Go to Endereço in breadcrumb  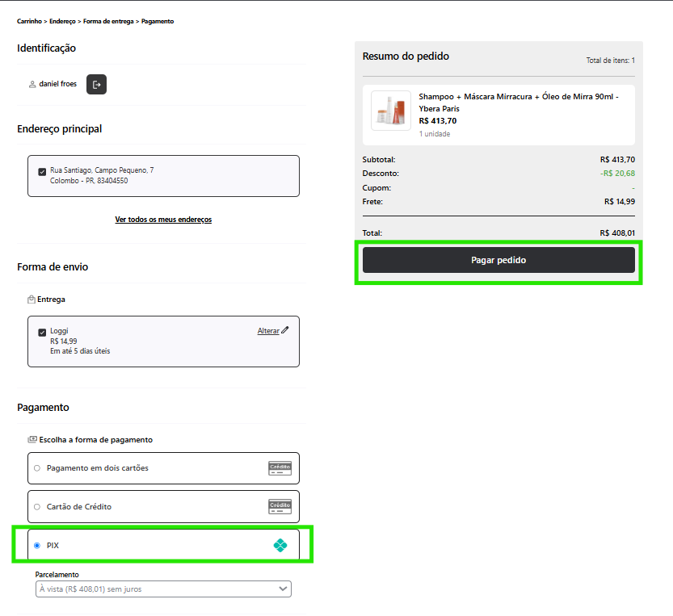pos(62,22)
